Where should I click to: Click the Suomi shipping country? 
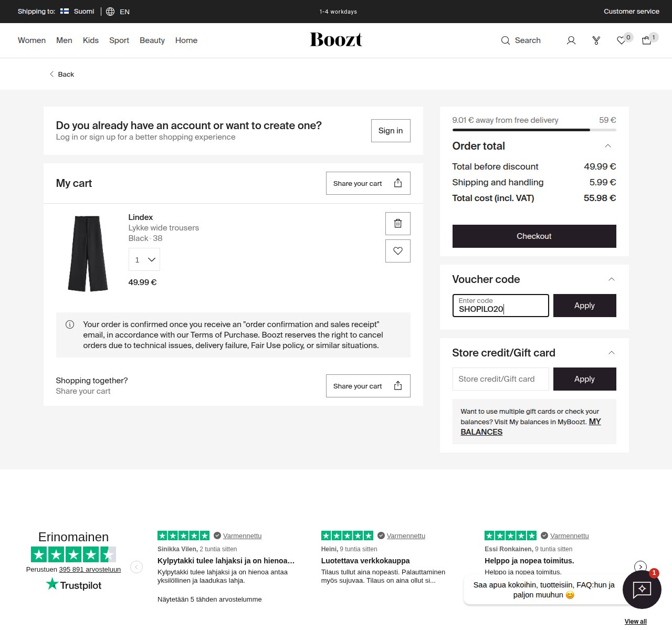84,11
